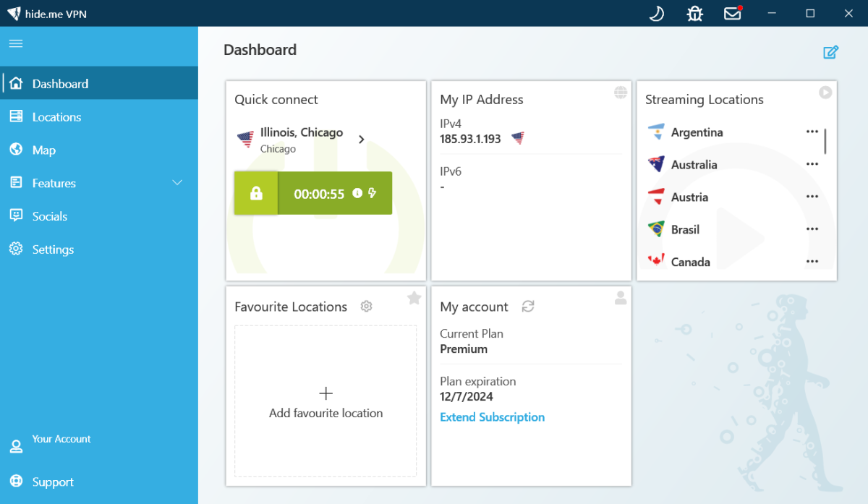Screen dimensions: 868x504
Task: Click the star icon on Favourite Locations card
Action: 414,298
